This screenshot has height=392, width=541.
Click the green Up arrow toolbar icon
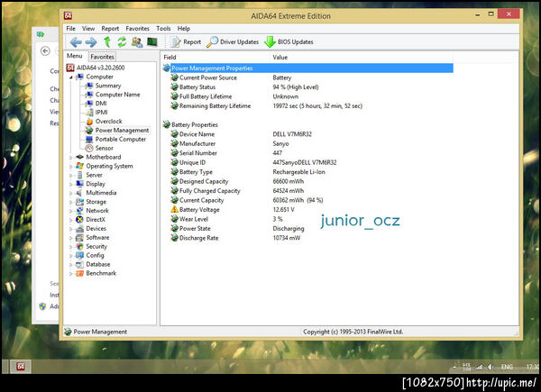107,42
